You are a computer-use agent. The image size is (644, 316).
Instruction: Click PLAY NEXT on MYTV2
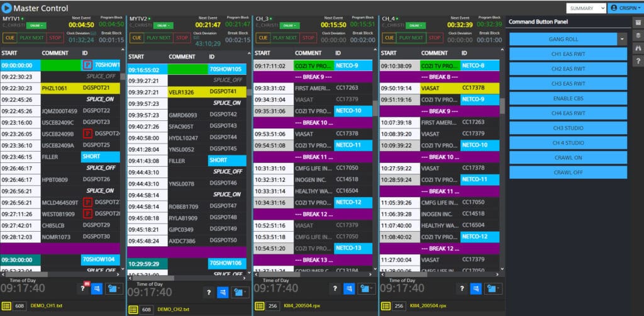point(158,38)
